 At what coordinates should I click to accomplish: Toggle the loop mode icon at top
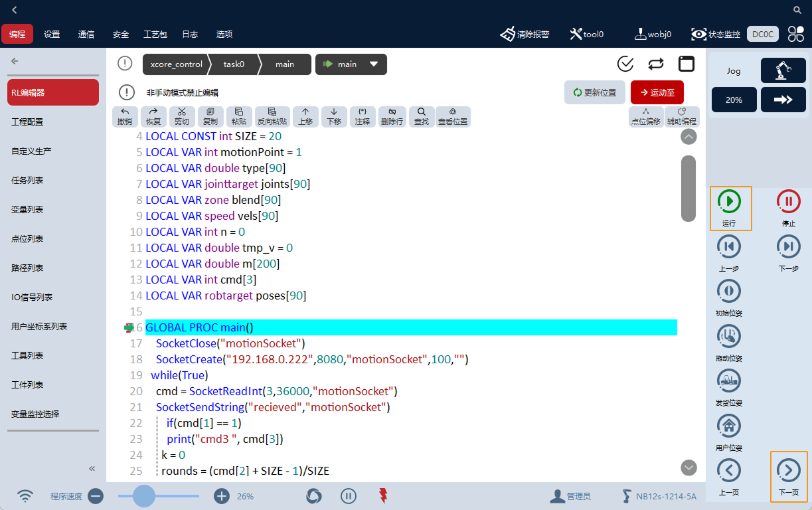click(655, 64)
